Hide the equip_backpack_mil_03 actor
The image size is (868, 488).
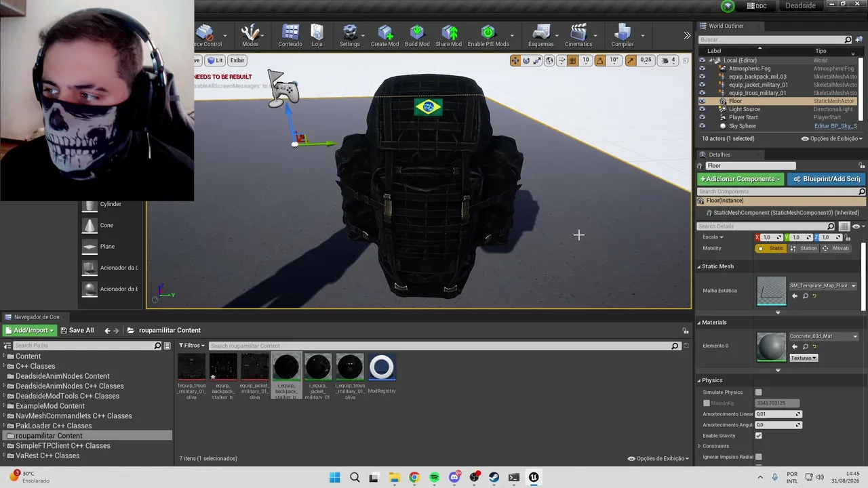[x=702, y=77]
